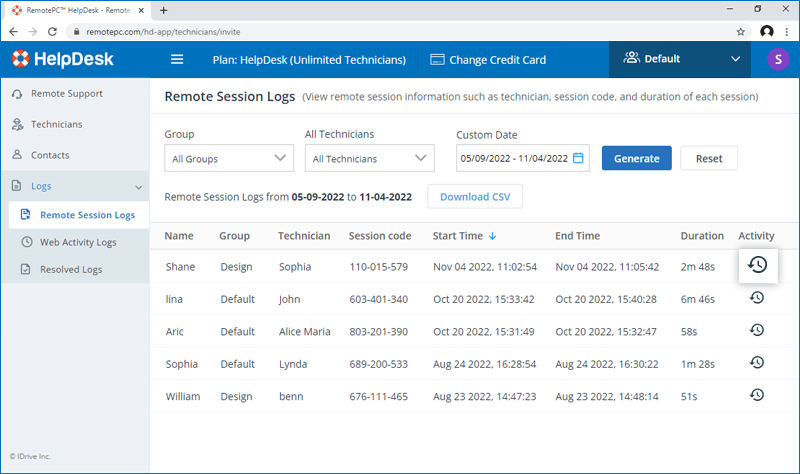Image resolution: width=800 pixels, height=474 pixels.
Task: View the site lock information icon
Action: (x=77, y=32)
